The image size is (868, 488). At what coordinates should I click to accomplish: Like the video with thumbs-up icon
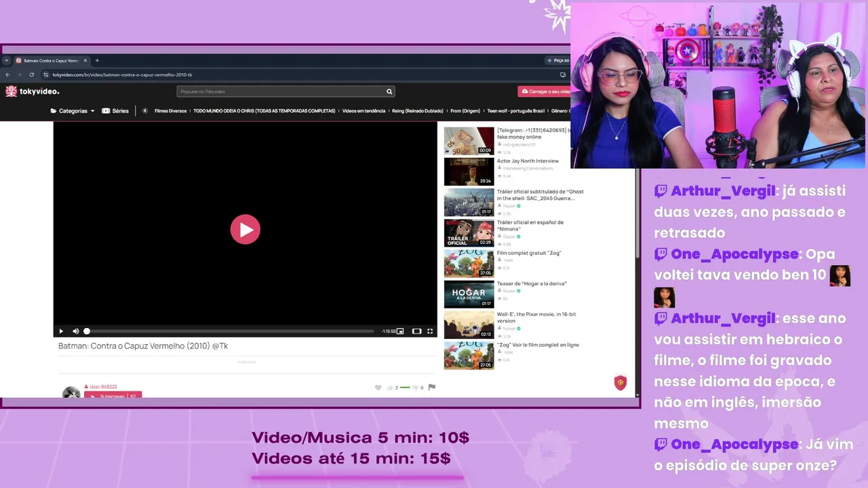[x=390, y=388]
